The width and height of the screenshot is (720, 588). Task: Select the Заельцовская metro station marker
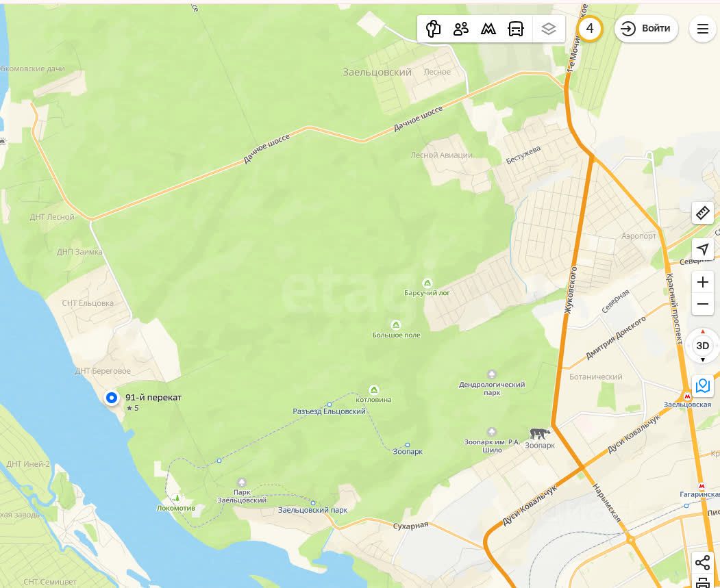point(687,396)
